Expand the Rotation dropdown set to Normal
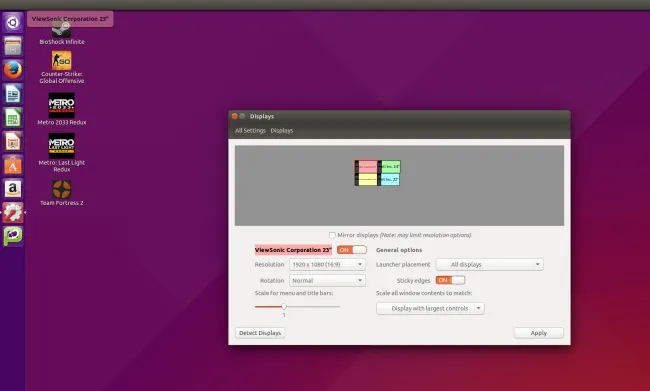The height and width of the screenshot is (391, 650). [x=327, y=281]
